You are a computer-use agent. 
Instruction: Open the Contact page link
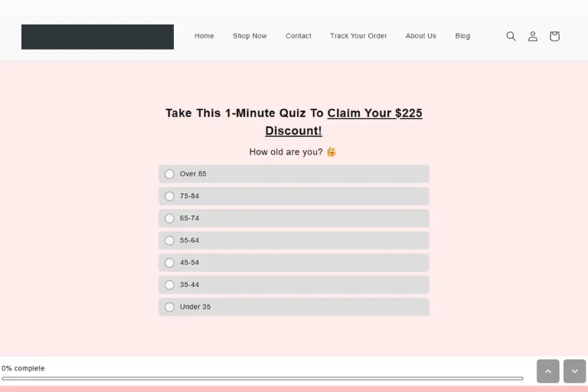click(299, 36)
